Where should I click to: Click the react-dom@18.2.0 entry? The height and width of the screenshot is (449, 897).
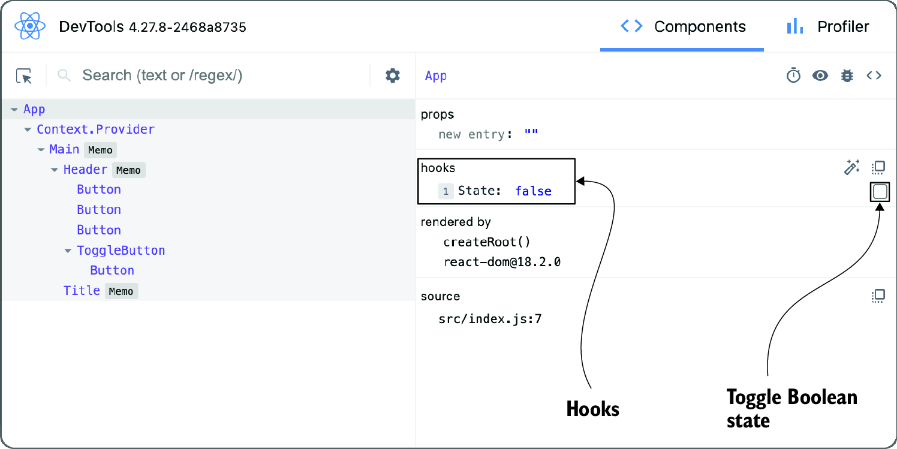pyautogui.click(x=502, y=263)
